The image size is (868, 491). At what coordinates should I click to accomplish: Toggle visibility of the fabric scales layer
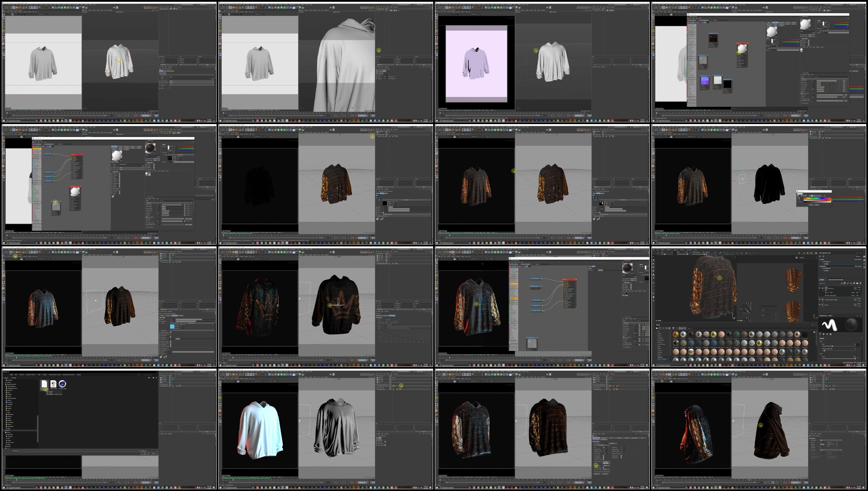click(820, 299)
